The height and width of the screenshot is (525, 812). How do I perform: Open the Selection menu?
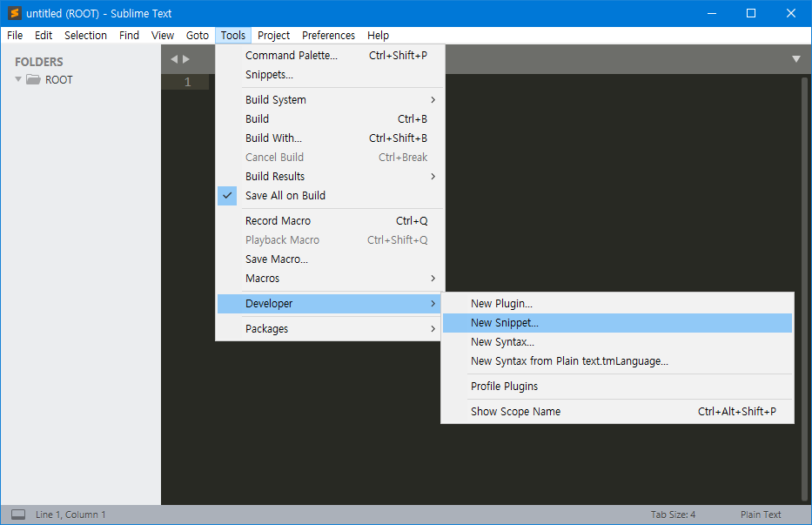(x=85, y=35)
